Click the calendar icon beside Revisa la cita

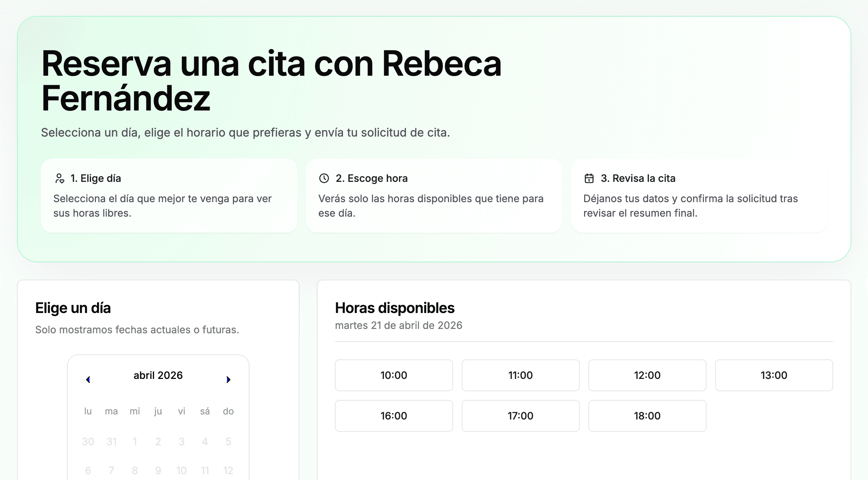[x=589, y=178]
